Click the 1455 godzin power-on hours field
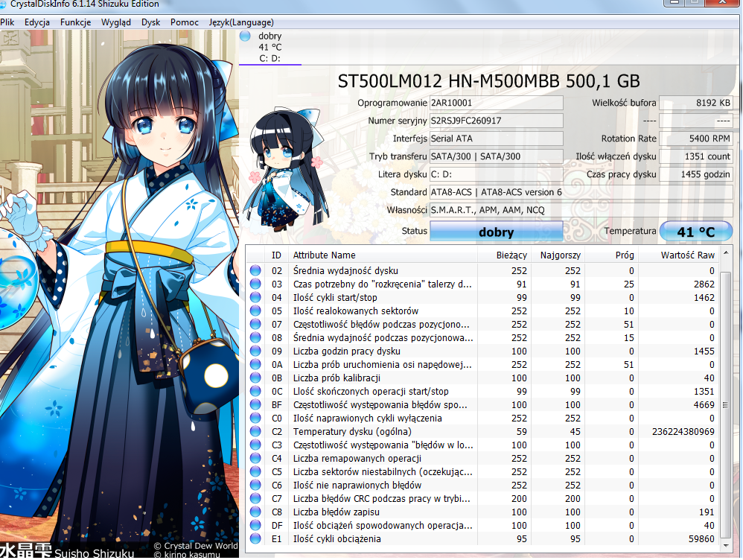The image size is (743, 560). (695, 174)
